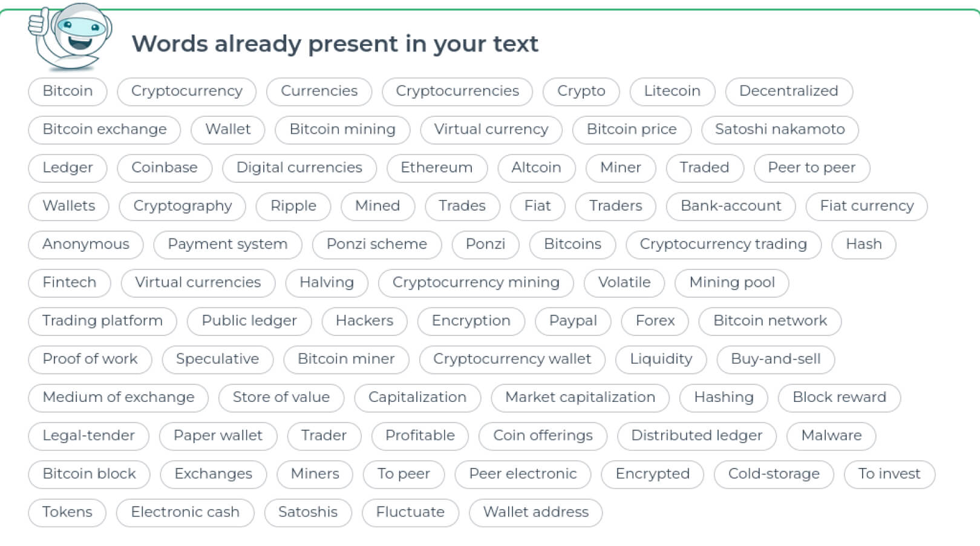The image size is (980, 546).
Task: Choose the Proof of work tag
Action: [90, 359]
